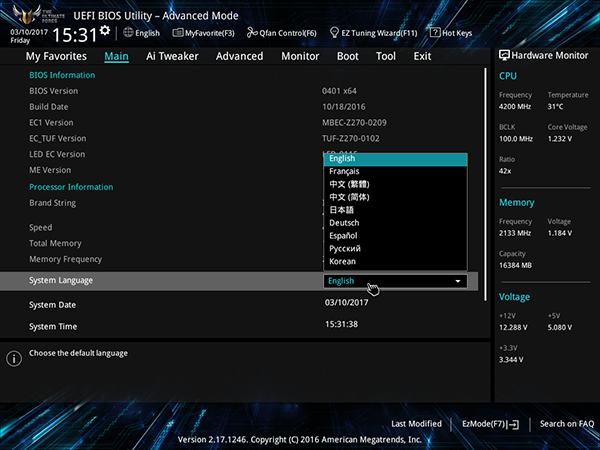Viewport: 600px width, 450px height.
Task: Click +12V reading 12.288 V
Action: 513,328
